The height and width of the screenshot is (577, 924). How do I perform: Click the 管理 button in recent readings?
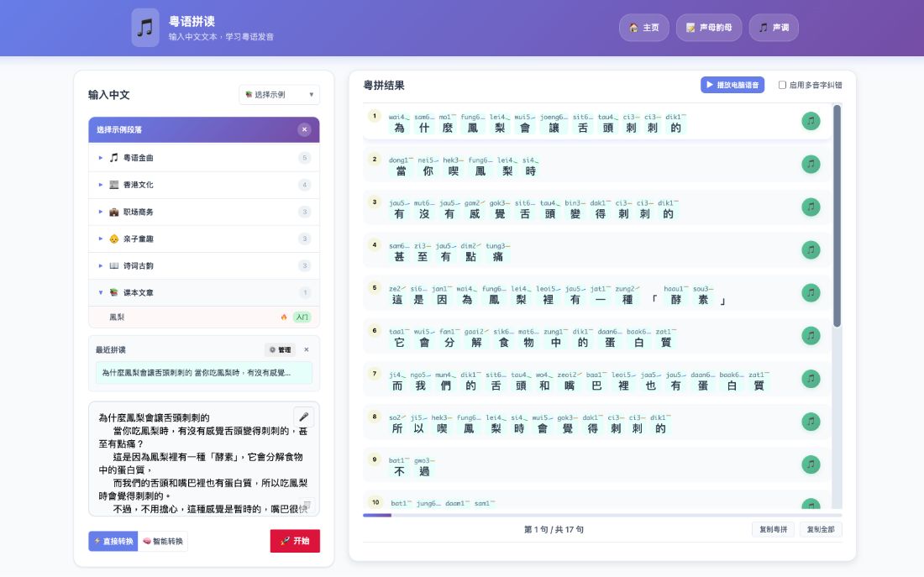[281, 349]
